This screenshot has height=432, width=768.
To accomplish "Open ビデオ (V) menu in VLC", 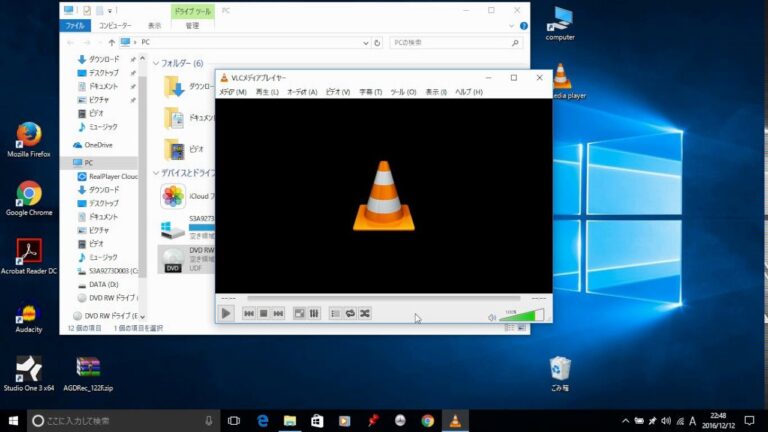I will [338, 92].
